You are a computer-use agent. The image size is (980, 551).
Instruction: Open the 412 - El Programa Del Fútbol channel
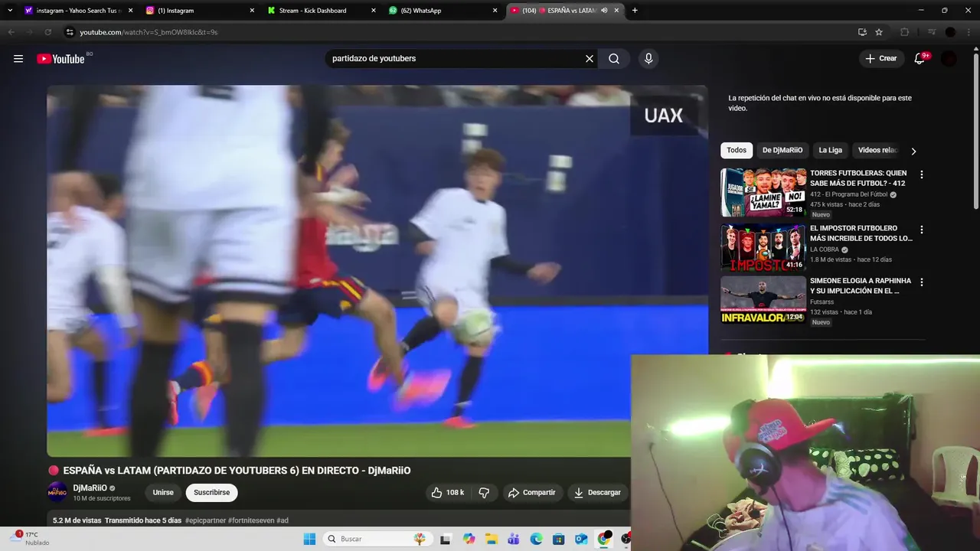click(x=849, y=194)
